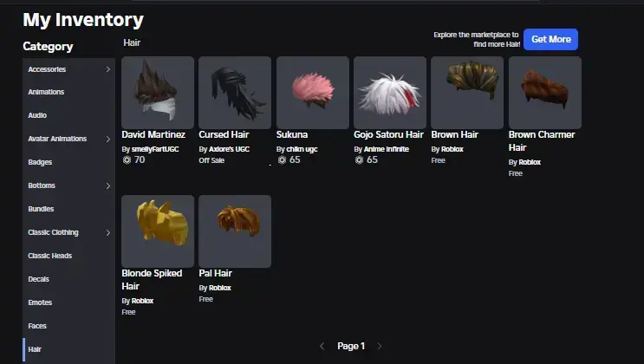Open smellyFartUGC creator link
This screenshot has height=364, width=644.
coord(155,149)
